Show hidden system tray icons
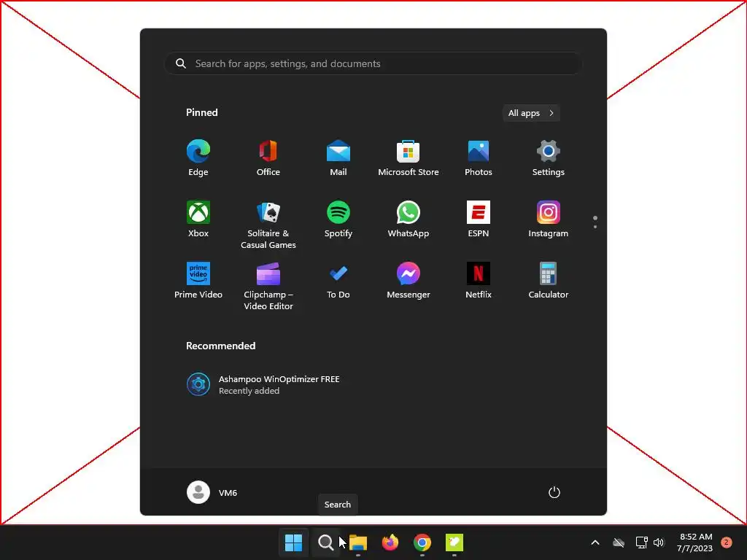 click(x=595, y=542)
